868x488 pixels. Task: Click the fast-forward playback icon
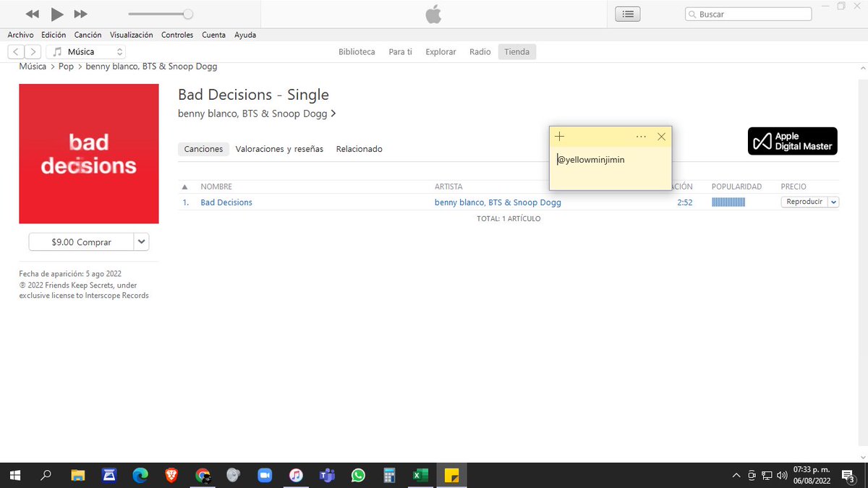(x=80, y=13)
